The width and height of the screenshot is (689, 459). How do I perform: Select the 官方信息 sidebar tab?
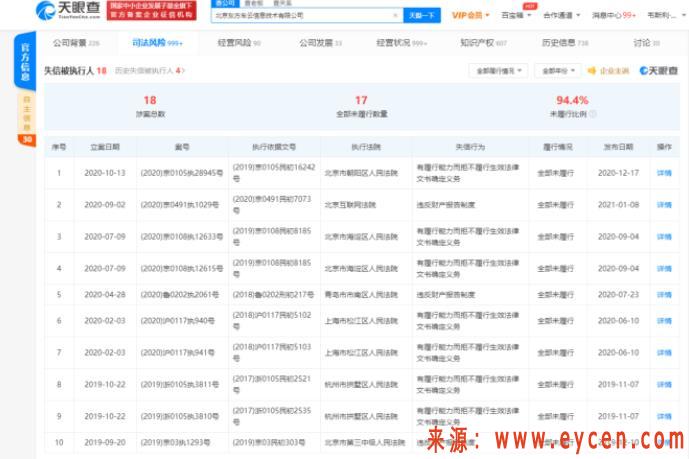pos(25,61)
